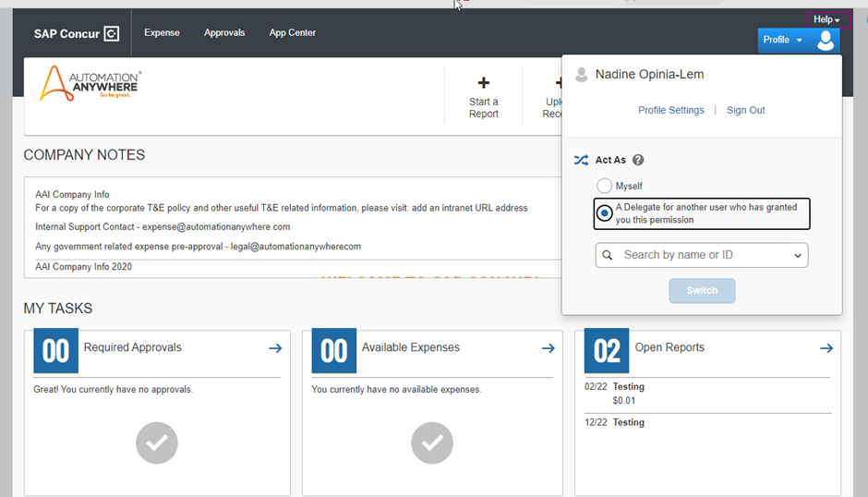868x497 pixels.
Task: Click the Sign Out link
Action: (x=746, y=110)
